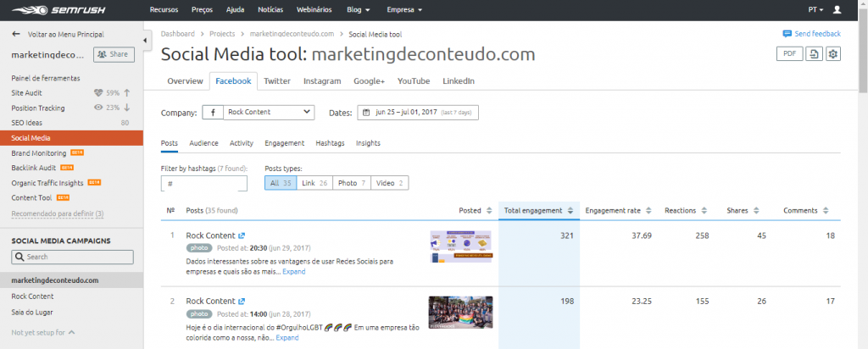Click the campaigns Search field
The height and width of the screenshot is (349, 868).
[73, 258]
